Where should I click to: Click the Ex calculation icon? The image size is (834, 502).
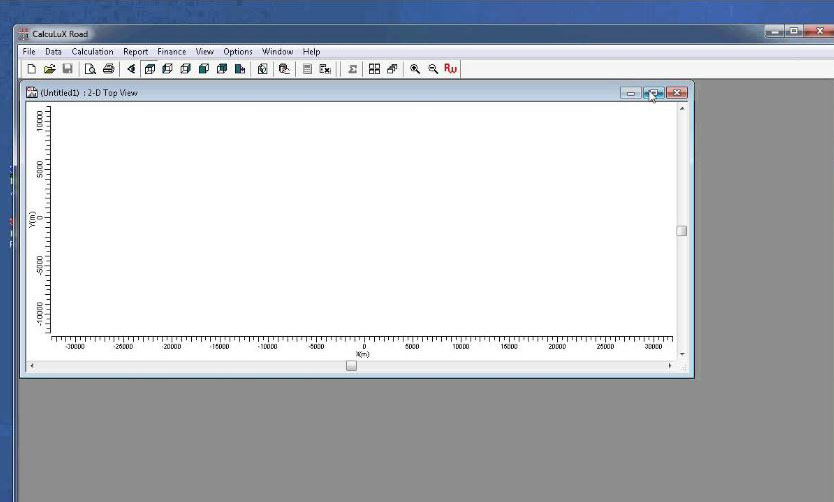point(325,69)
